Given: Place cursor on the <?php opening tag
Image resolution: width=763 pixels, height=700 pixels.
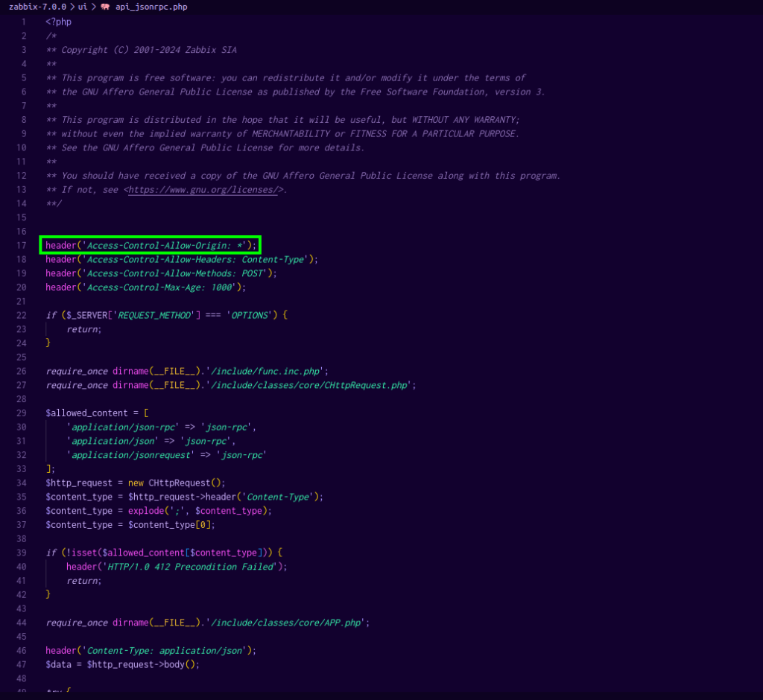Looking at the screenshot, I should (58, 22).
